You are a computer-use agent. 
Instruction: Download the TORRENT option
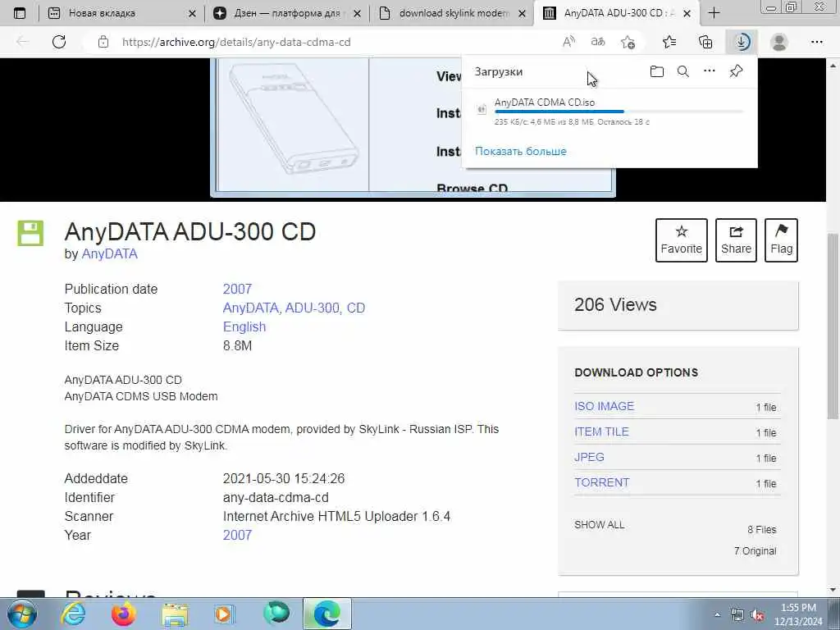click(x=601, y=482)
